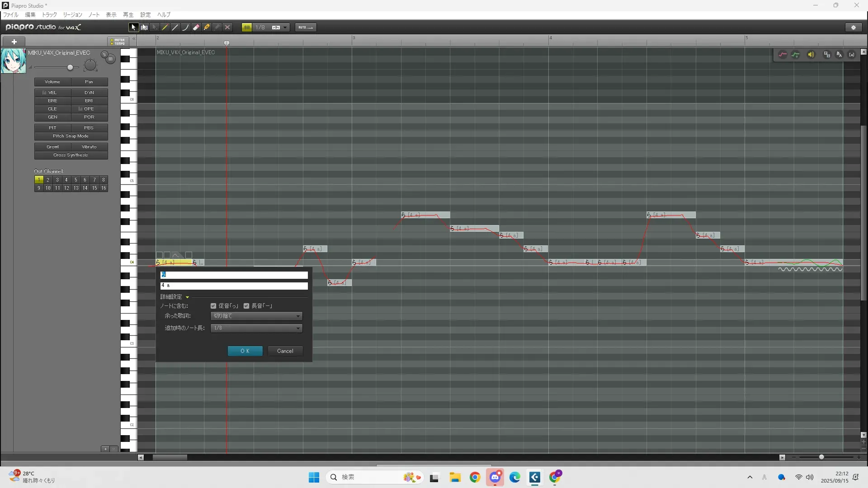
Task: Toggle the yellow speaker note sound icon
Action: coord(811,55)
